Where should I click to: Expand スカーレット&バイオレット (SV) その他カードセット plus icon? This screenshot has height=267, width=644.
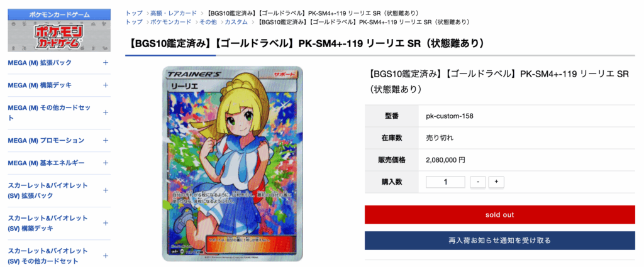click(x=106, y=256)
